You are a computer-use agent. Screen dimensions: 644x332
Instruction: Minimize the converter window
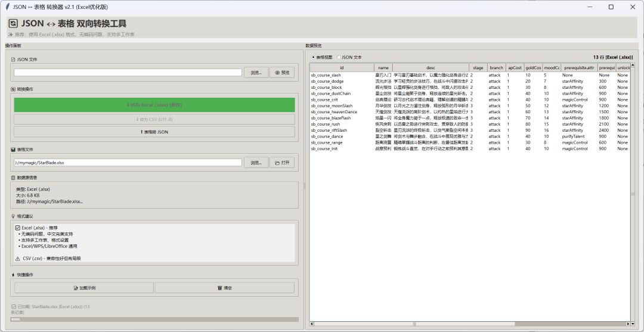tap(590, 7)
